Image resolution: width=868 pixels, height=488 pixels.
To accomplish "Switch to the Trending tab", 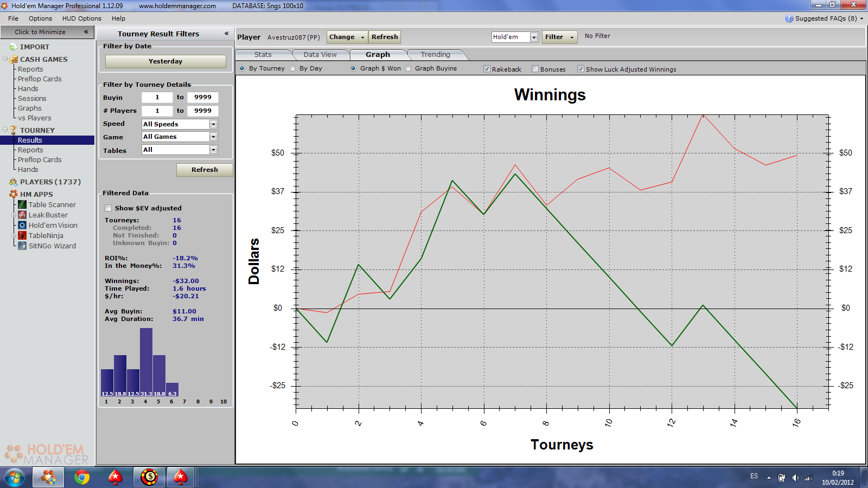I will 435,55.
